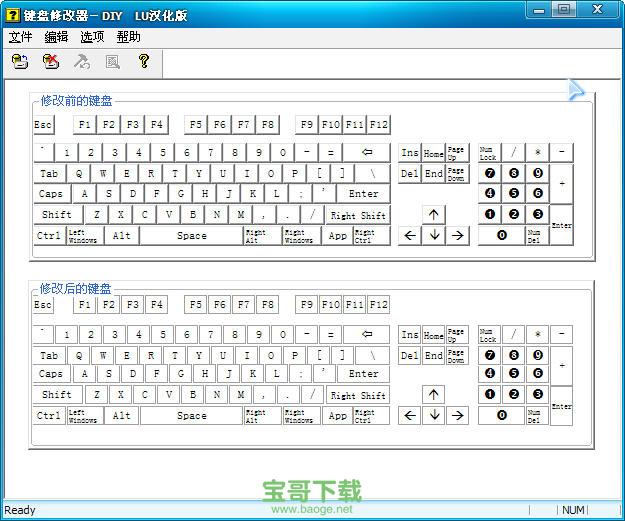The image size is (625, 521).
Task: Select Space bar on the 修改前 keyboard
Action: 191,236
